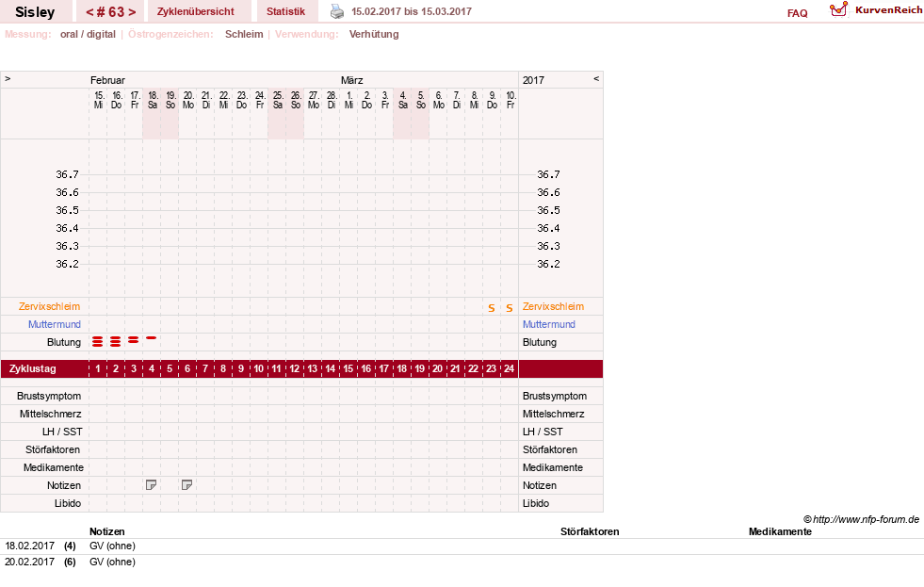This screenshot has width=924, height=587.
Task: Click date header 10. Fr
Action: click(x=511, y=100)
